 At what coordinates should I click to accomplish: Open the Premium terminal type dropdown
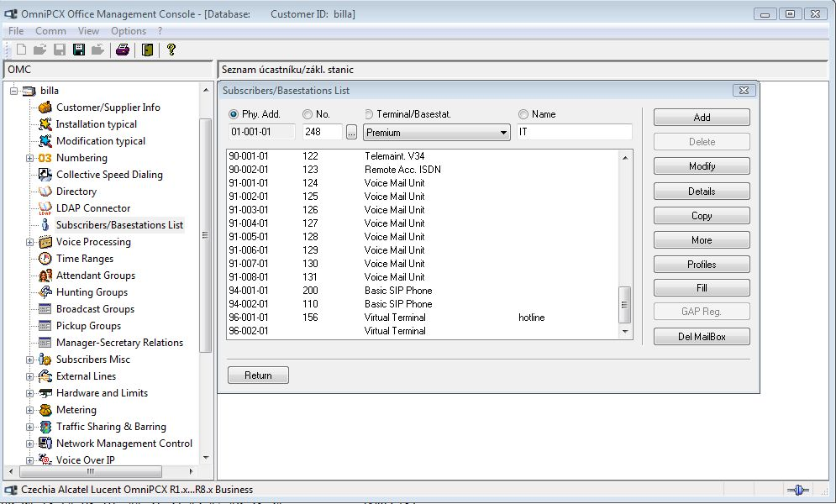[x=503, y=133]
